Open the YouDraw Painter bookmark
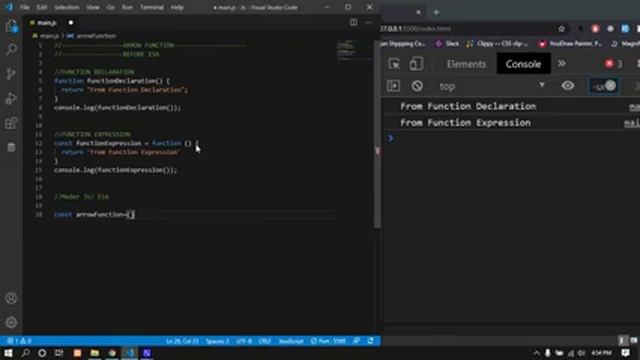This screenshot has height=360, width=640. (571, 43)
